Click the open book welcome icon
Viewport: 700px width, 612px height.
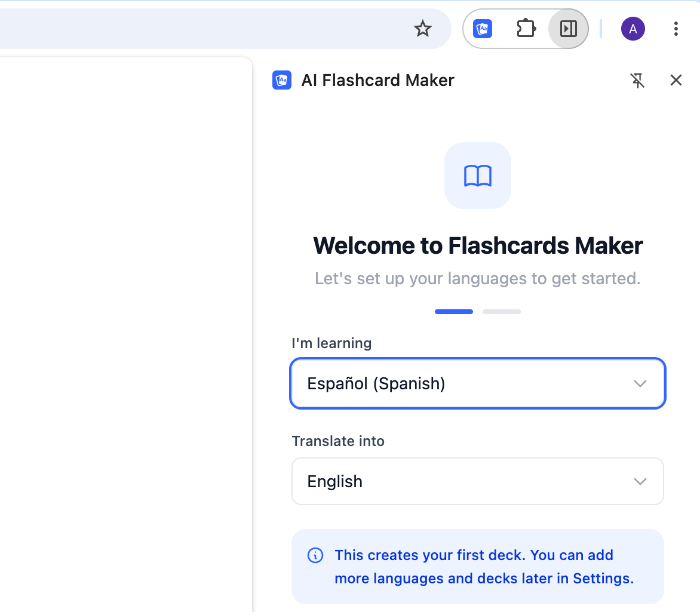pyautogui.click(x=478, y=176)
